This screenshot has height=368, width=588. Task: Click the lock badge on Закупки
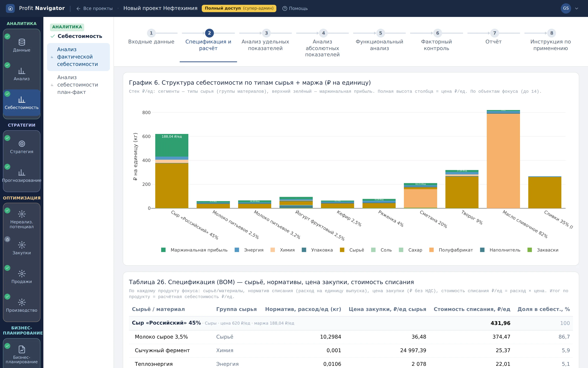(x=8, y=239)
